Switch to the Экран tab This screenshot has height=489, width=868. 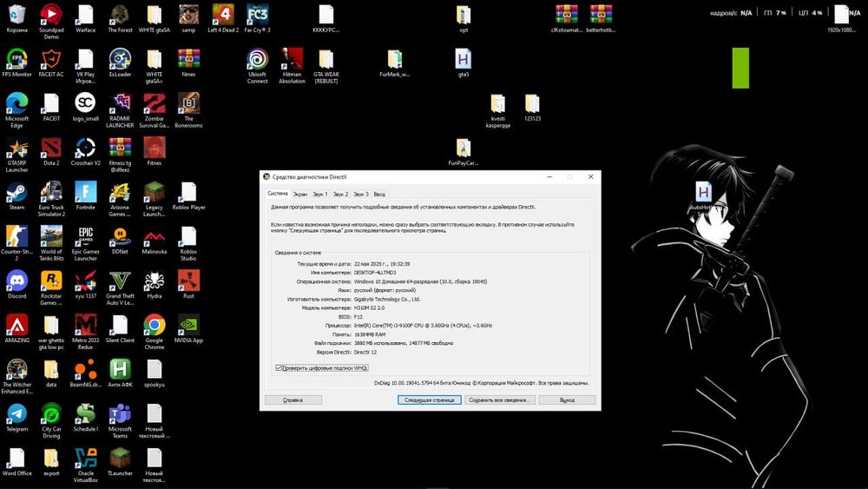pos(299,195)
